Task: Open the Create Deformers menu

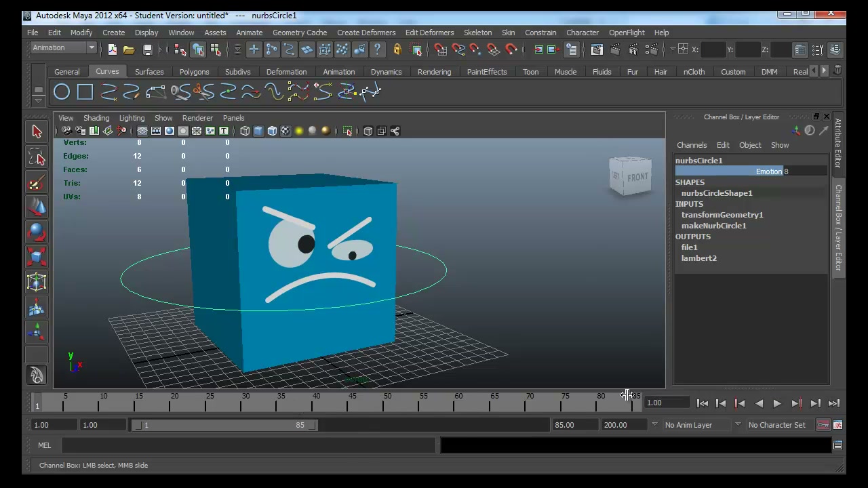Action: (x=366, y=33)
